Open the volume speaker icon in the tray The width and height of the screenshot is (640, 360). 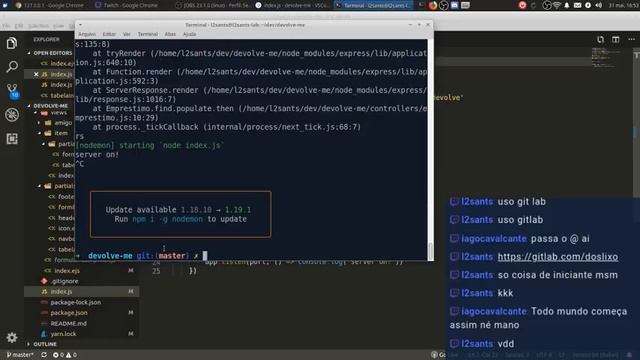coord(598,5)
